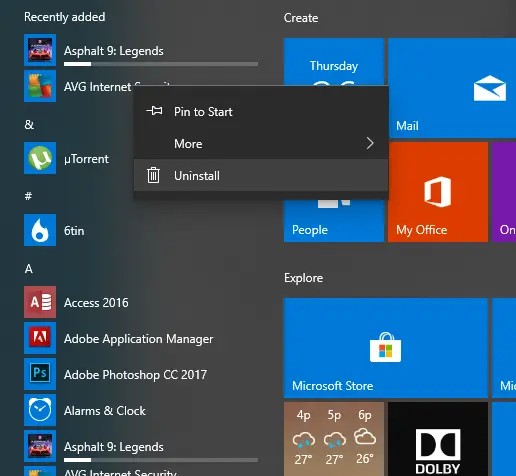The image size is (516, 476).
Task: Click the Asphalt 9 icon in the A section
Action: [x=40, y=446]
